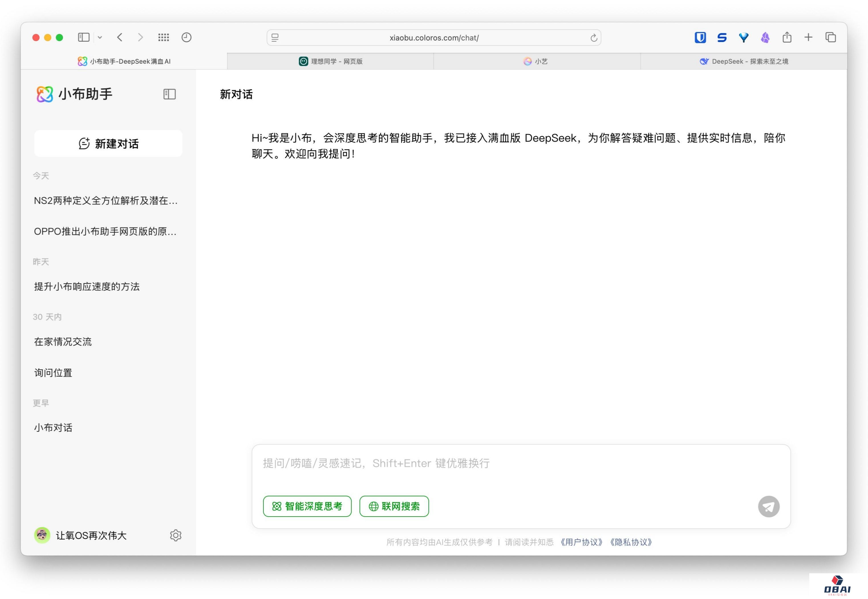The height and width of the screenshot is (599, 868).
Task: Click the 小布助手 logo icon
Action: click(x=44, y=94)
